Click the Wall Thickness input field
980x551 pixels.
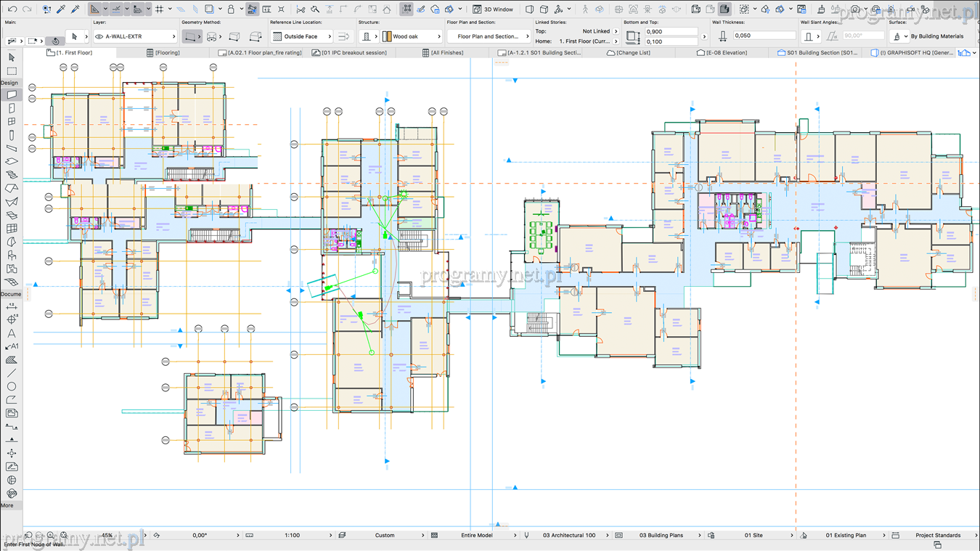763,36
